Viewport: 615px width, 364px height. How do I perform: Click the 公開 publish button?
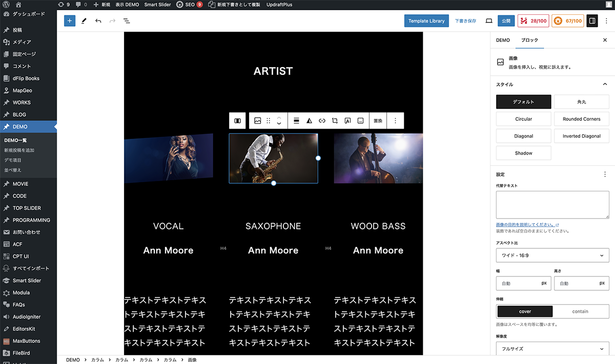[506, 21]
